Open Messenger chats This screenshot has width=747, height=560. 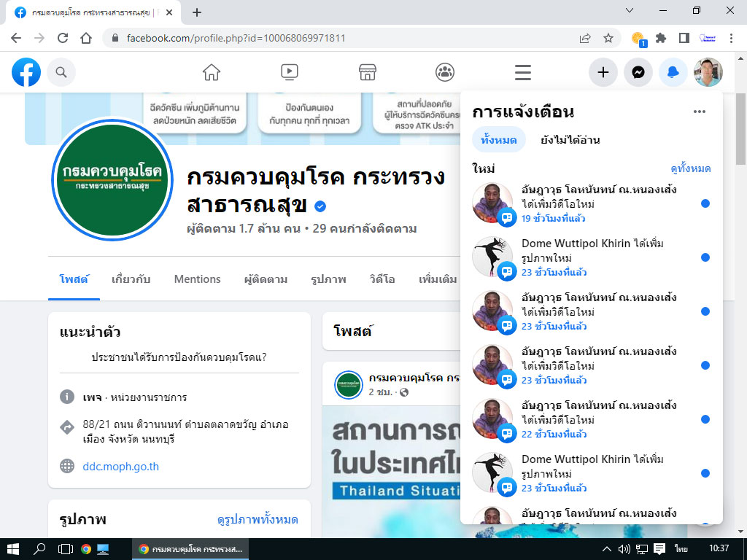(638, 72)
